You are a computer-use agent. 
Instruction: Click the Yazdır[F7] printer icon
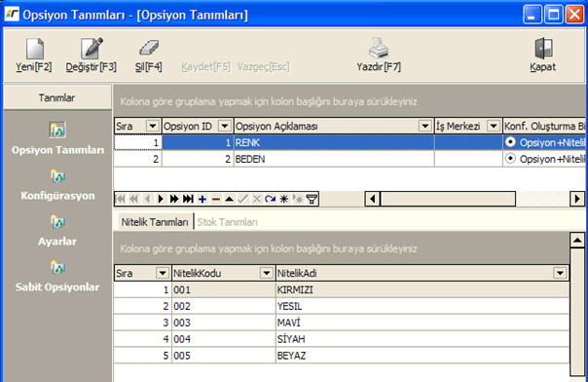pos(379,48)
